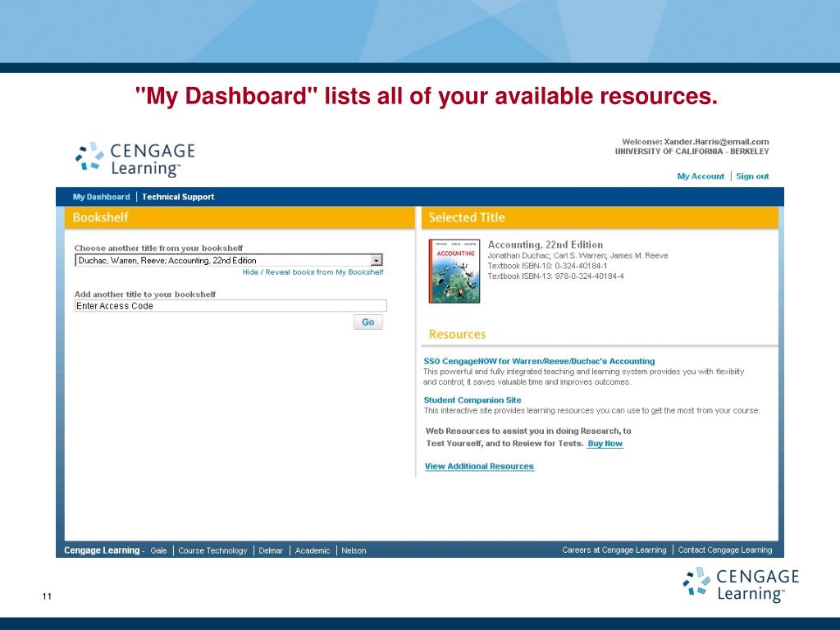Open the Gale footer link

point(158,550)
